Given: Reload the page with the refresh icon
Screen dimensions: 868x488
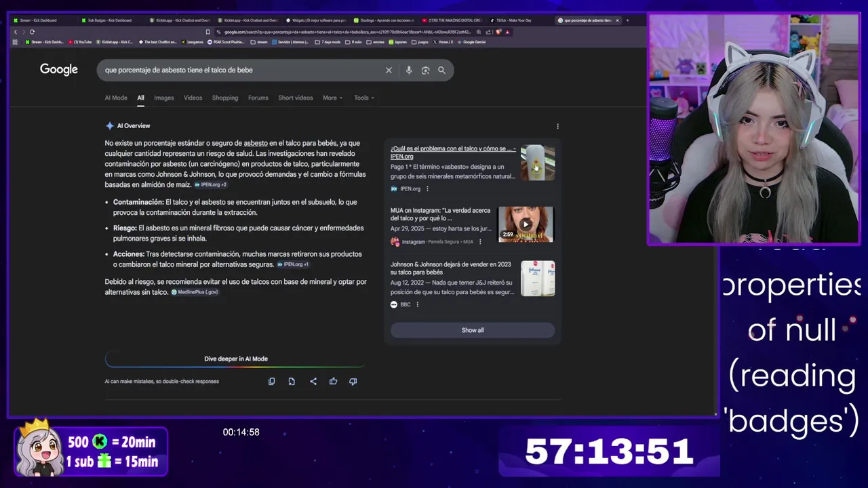Looking at the screenshot, I should (32, 32).
